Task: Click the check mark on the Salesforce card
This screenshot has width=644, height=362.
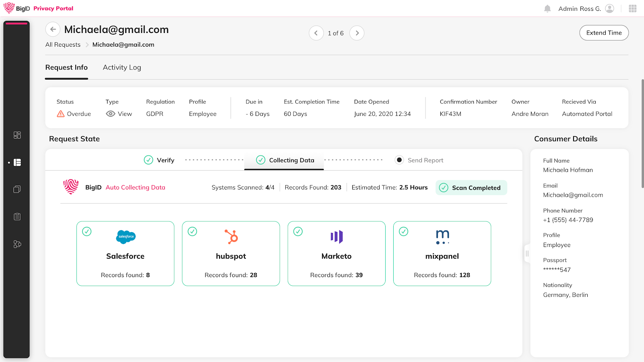Action: pyautogui.click(x=87, y=231)
